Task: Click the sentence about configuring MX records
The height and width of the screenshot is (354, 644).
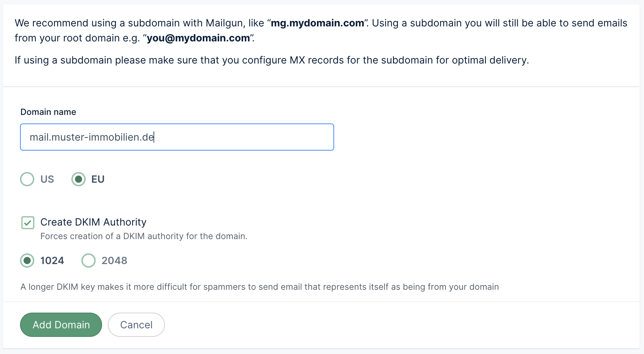Action: tap(271, 60)
